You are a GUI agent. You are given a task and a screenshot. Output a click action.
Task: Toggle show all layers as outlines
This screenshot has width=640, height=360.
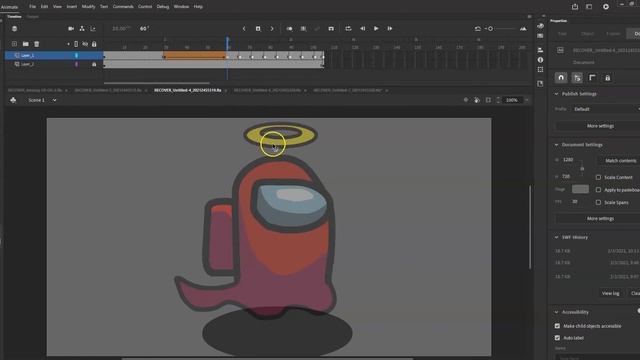(x=76, y=44)
